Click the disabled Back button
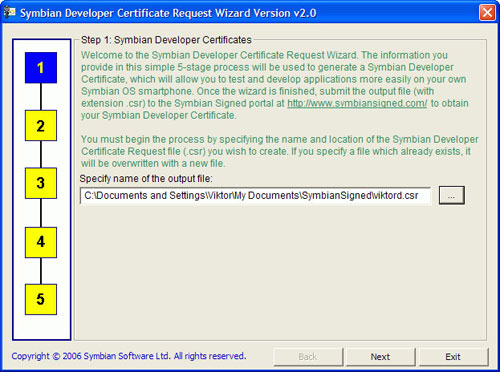The height and width of the screenshot is (372, 500). [x=308, y=357]
